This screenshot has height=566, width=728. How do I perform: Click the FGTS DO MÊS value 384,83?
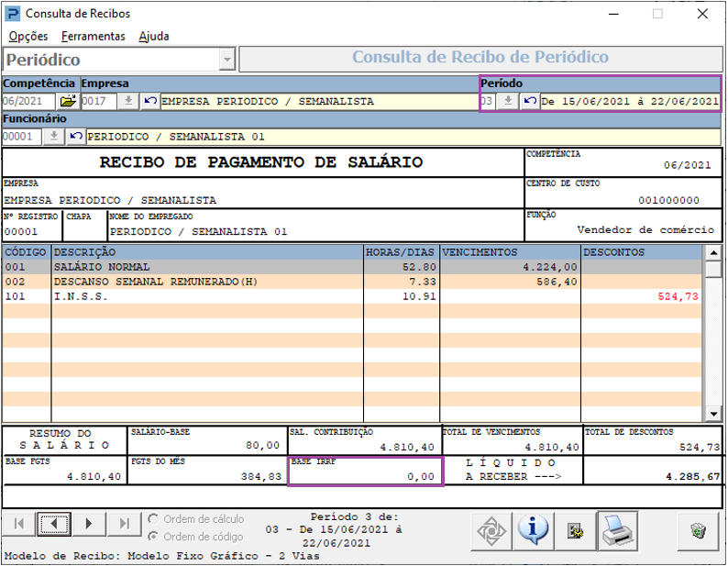(x=261, y=477)
